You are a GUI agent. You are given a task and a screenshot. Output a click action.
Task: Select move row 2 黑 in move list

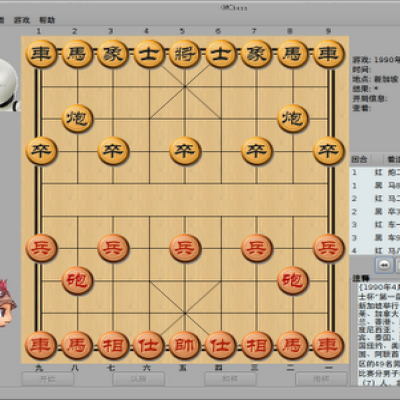[375, 211]
